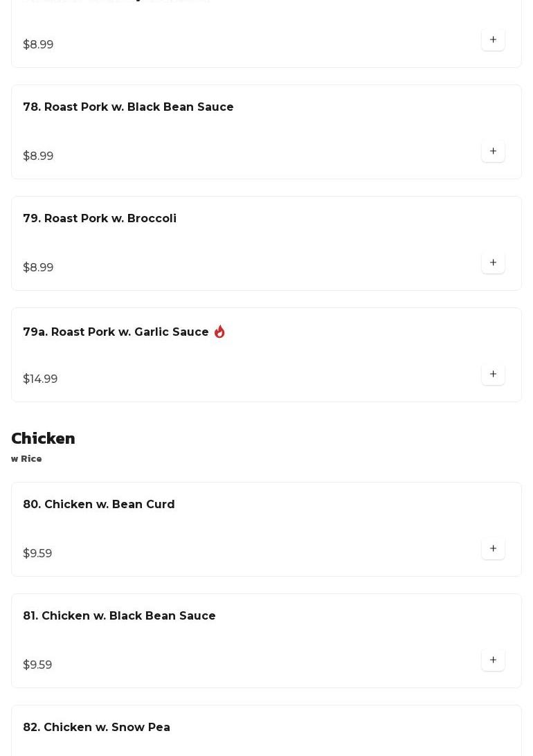Open 79. Roast Pork w. Broccoli item
This screenshot has height=756, width=533.
point(100,218)
